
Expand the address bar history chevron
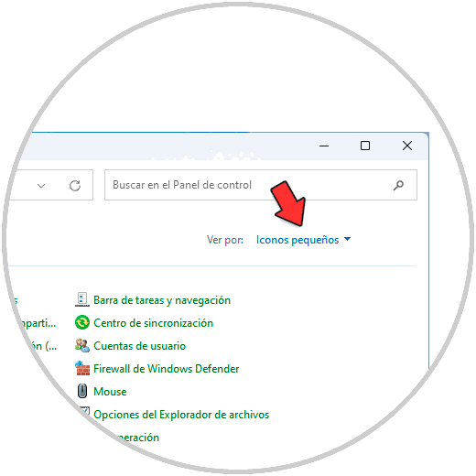coord(41,186)
